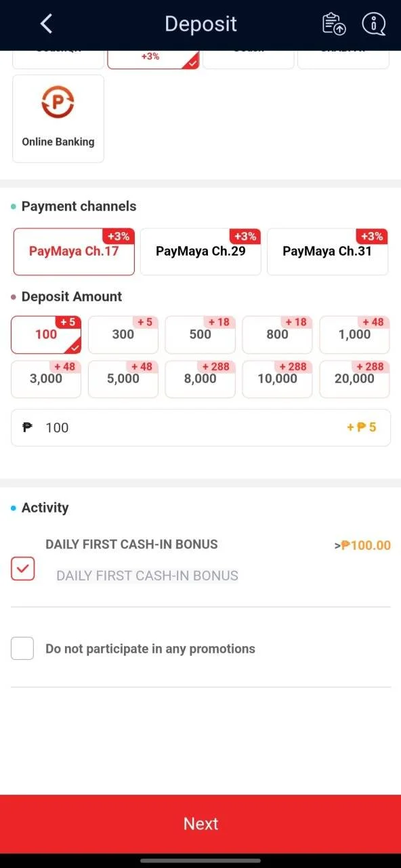The image size is (401, 868).
Task: Open the help info icon
Action: [x=373, y=24]
